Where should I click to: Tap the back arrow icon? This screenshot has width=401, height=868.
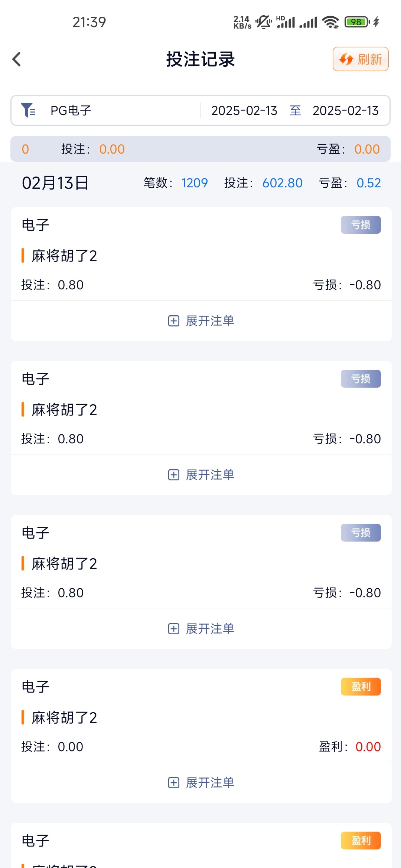tap(17, 59)
